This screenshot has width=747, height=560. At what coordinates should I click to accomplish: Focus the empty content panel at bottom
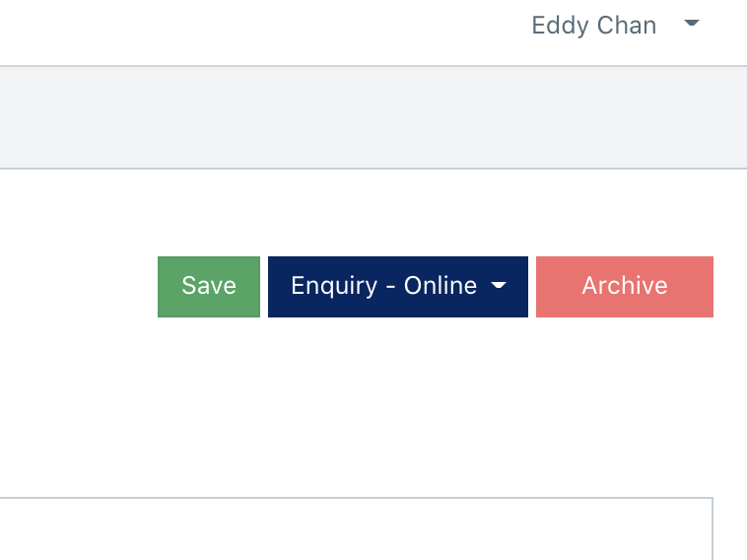point(355,529)
